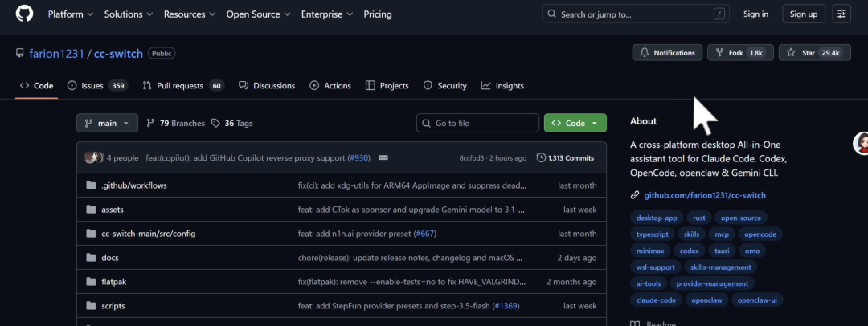Select the claude-code topic tag

click(656, 300)
